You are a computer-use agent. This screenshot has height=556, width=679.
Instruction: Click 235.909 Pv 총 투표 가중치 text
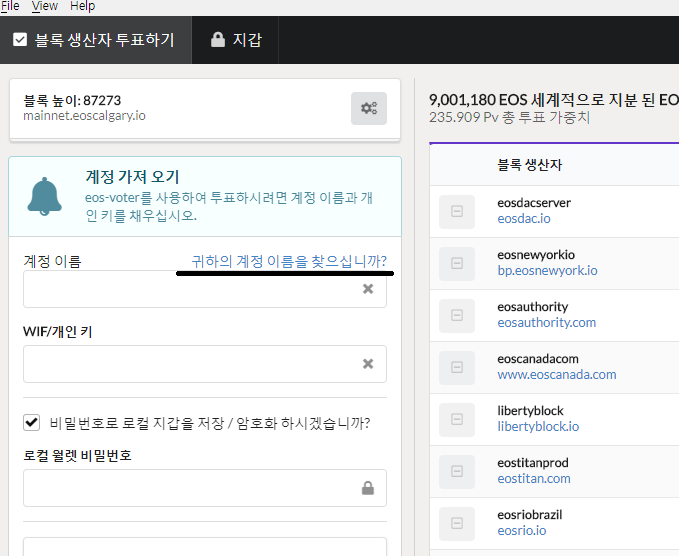click(509, 117)
